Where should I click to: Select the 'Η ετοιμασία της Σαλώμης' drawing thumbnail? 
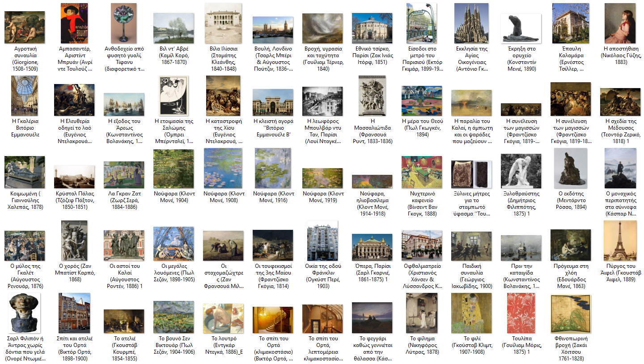tap(174, 95)
